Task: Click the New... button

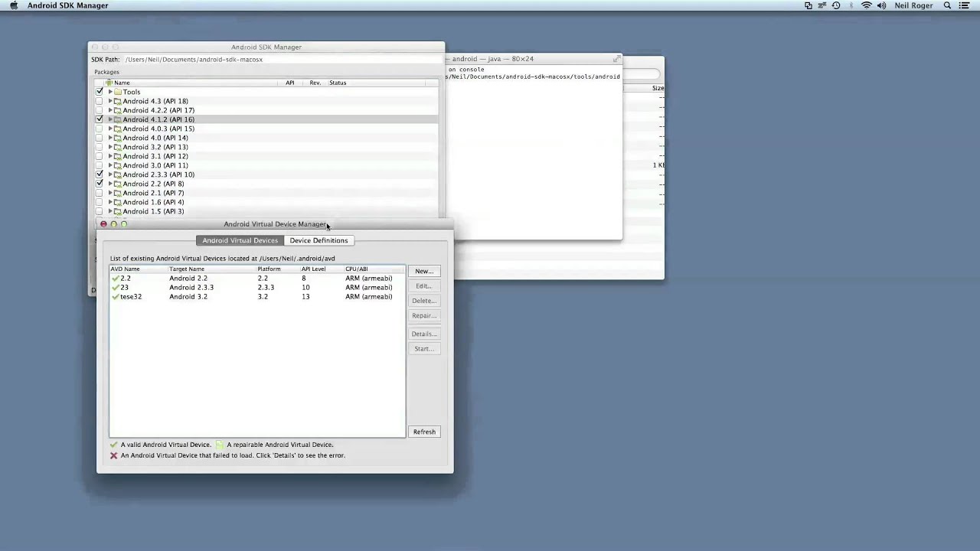Action: [x=424, y=271]
